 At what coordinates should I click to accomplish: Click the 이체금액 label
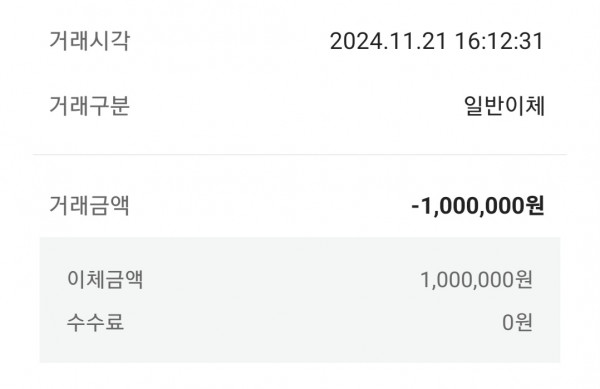(x=105, y=279)
